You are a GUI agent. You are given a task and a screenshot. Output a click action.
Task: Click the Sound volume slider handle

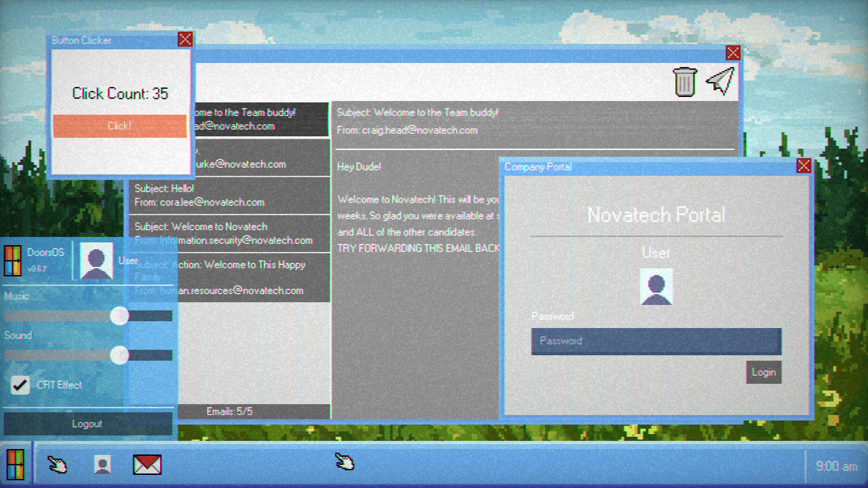point(120,355)
